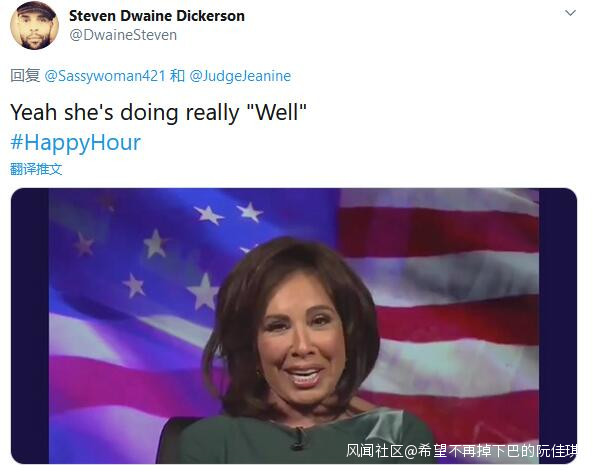This screenshot has width=593, height=472.
Task: Click the tweet text "Yeah she's doing really Well"
Action: pos(158,112)
